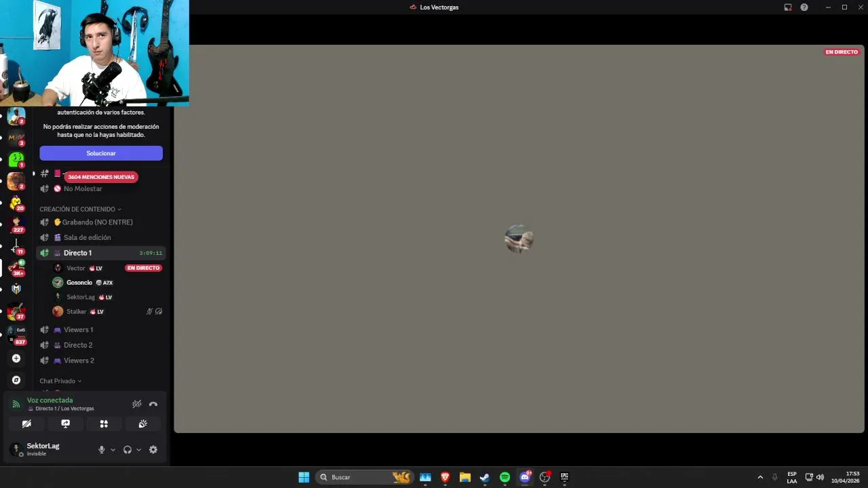
Task: Disconnect from voice with hang-up icon
Action: (x=153, y=404)
